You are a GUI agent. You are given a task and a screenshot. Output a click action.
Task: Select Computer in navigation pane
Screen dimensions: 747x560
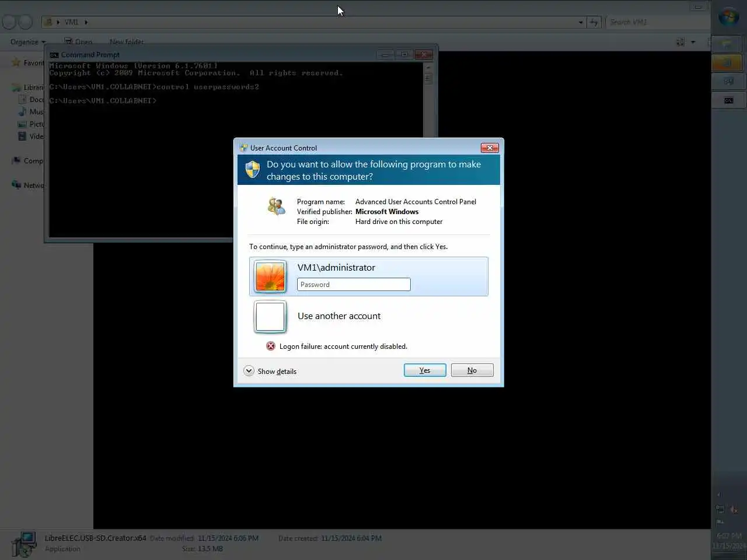click(x=27, y=161)
